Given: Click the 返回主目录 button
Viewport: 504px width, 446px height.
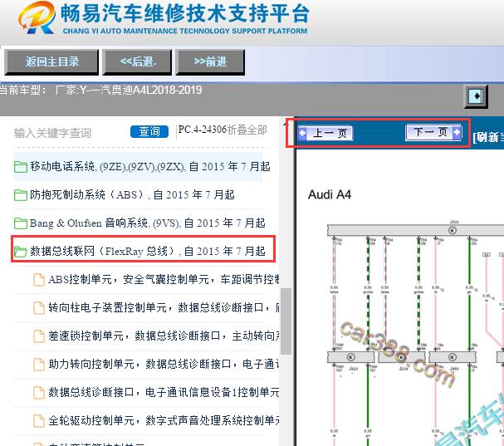Looking at the screenshot, I should coord(51,62).
